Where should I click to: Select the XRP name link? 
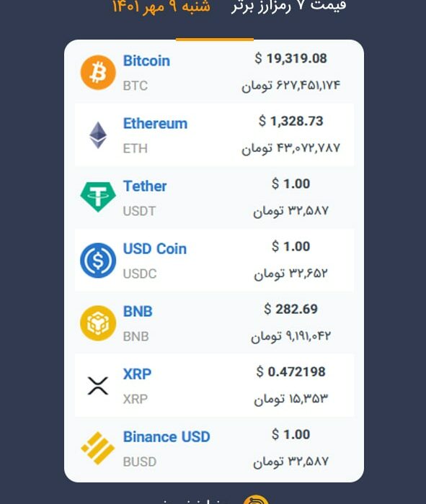pos(137,374)
